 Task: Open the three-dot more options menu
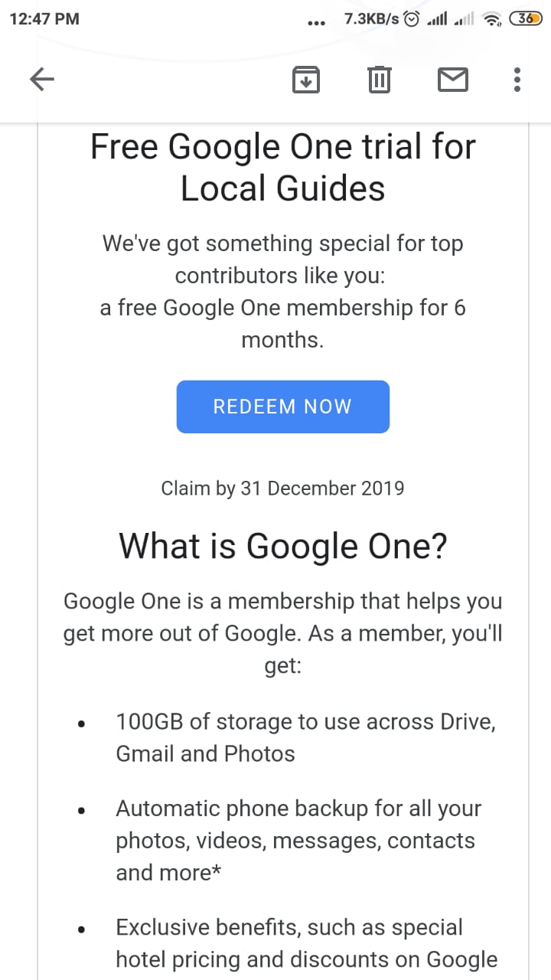tap(517, 79)
